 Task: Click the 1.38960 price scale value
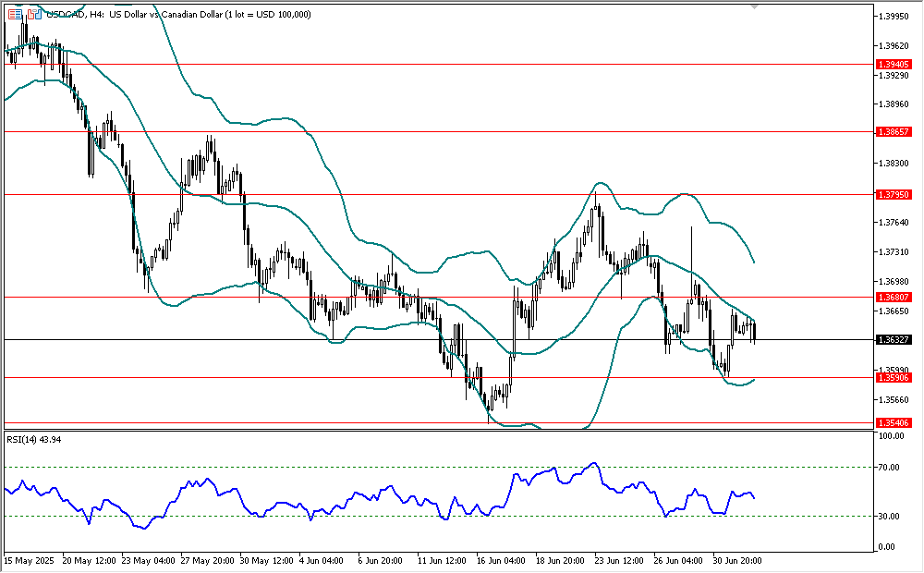894,104
